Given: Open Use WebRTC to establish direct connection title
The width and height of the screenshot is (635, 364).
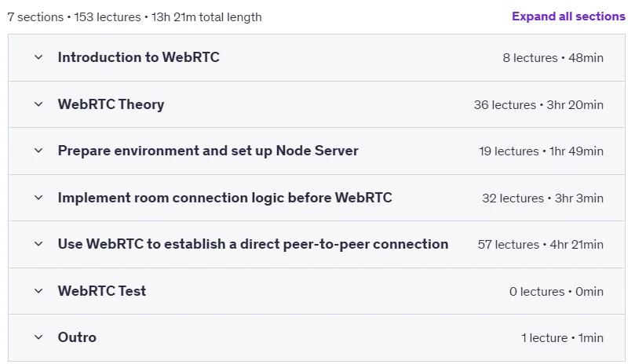Looking at the screenshot, I should click(253, 244).
